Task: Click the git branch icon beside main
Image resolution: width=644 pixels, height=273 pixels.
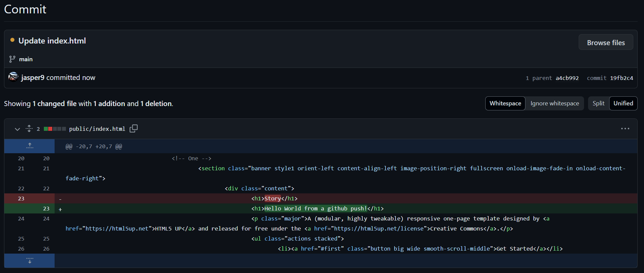Action: (x=12, y=59)
